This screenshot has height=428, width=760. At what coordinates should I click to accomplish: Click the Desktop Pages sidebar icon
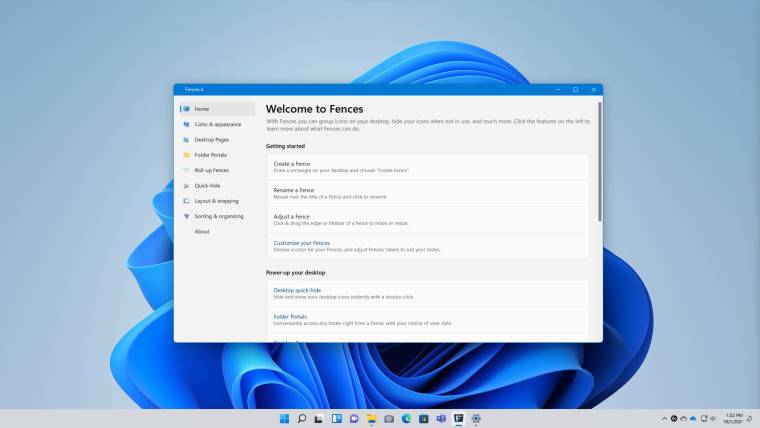click(x=186, y=140)
